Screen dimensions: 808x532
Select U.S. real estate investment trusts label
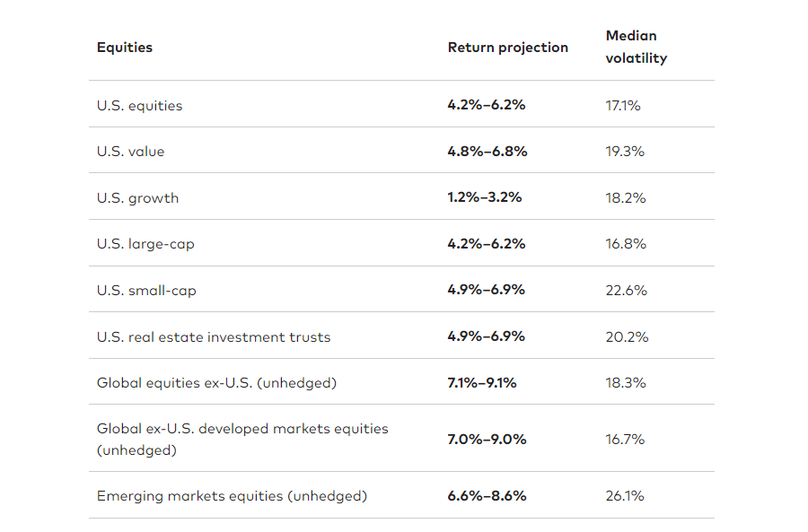(x=214, y=337)
